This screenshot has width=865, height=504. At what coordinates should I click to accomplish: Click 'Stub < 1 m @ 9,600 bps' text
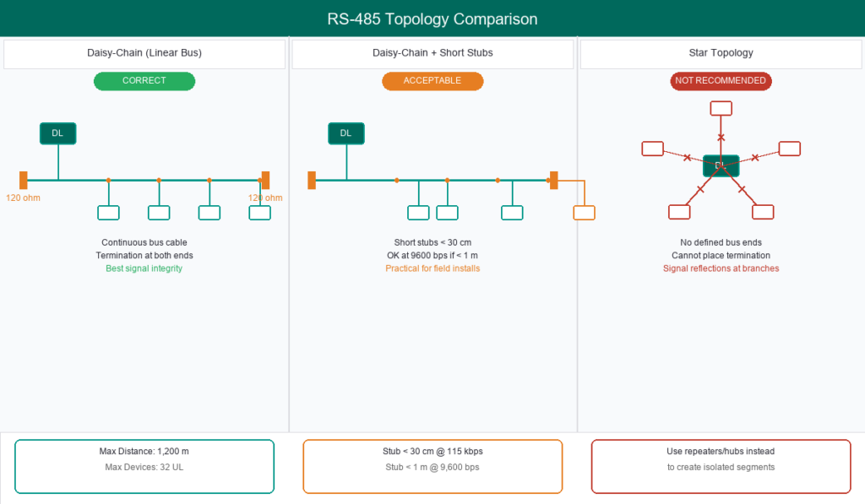point(432,468)
